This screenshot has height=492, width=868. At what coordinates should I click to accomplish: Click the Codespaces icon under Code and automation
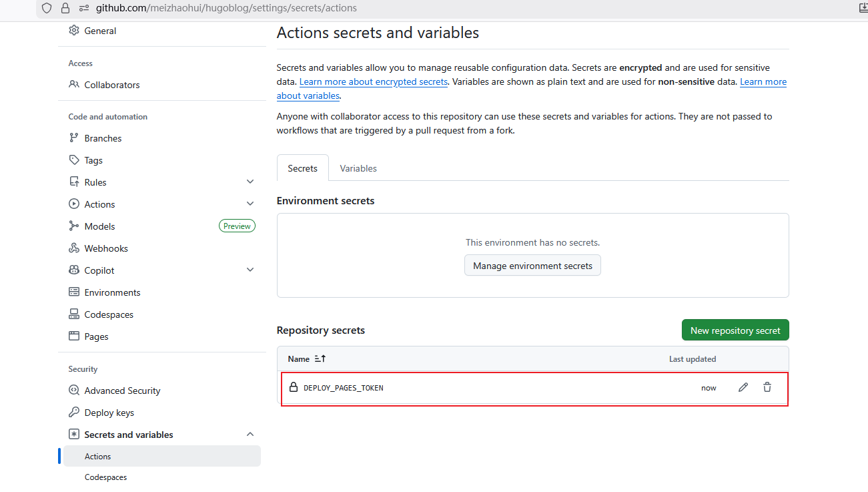click(x=74, y=314)
